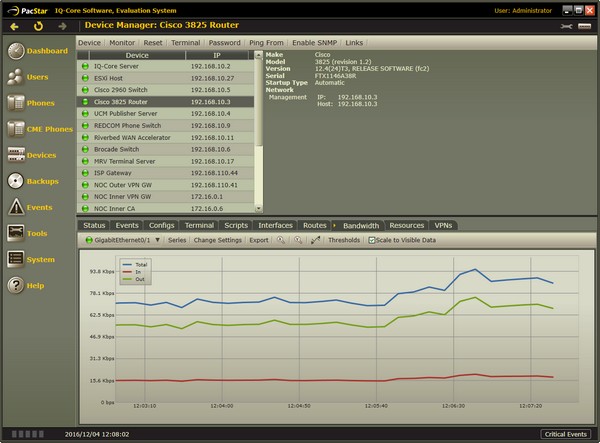This screenshot has width=600, height=443.
Task: Click the Export button in chart toolbar
Action: point(259,240)
